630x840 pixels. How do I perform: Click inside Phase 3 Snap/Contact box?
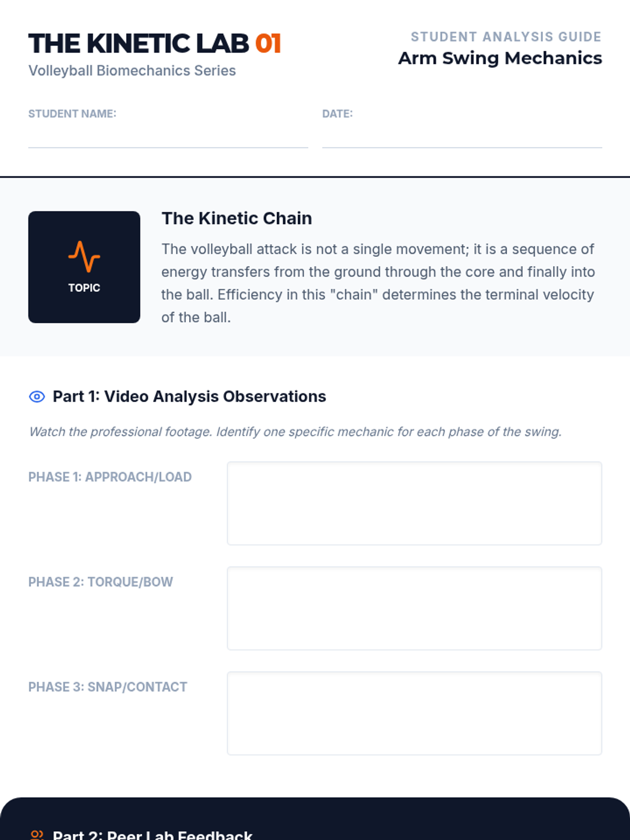[414, 713]
